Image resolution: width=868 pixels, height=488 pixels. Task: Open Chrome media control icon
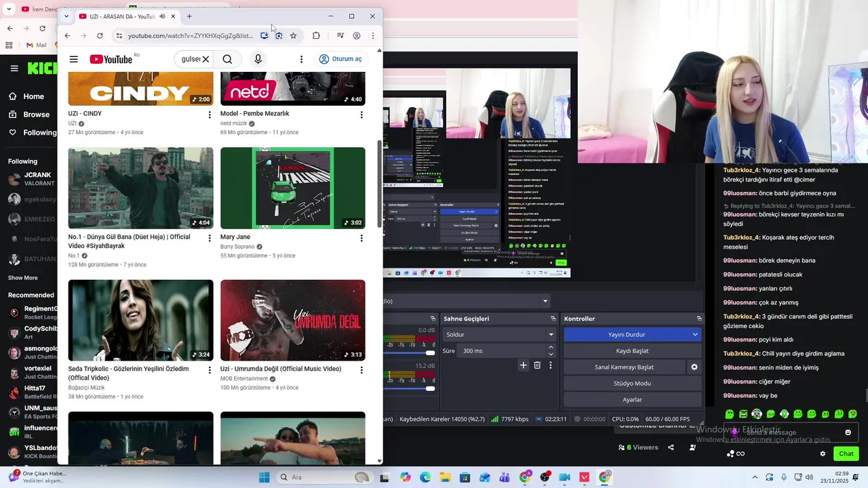tap(340, 35)
